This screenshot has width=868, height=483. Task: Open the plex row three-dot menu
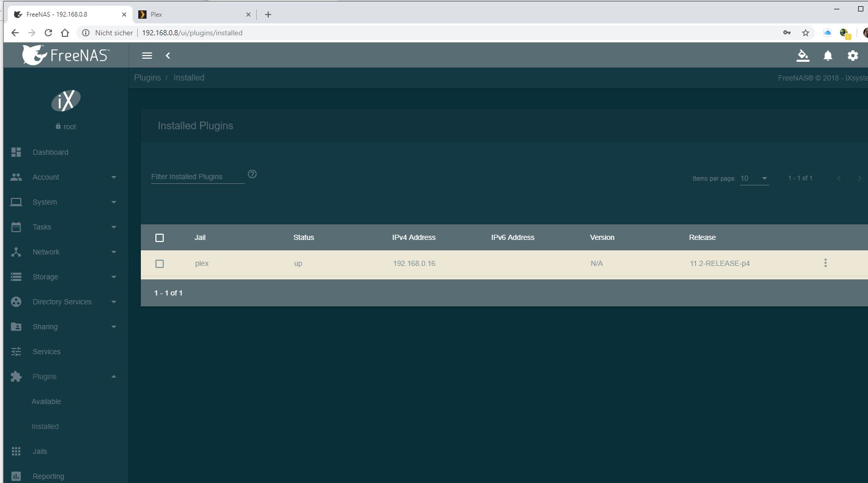(x=825, y=263)
